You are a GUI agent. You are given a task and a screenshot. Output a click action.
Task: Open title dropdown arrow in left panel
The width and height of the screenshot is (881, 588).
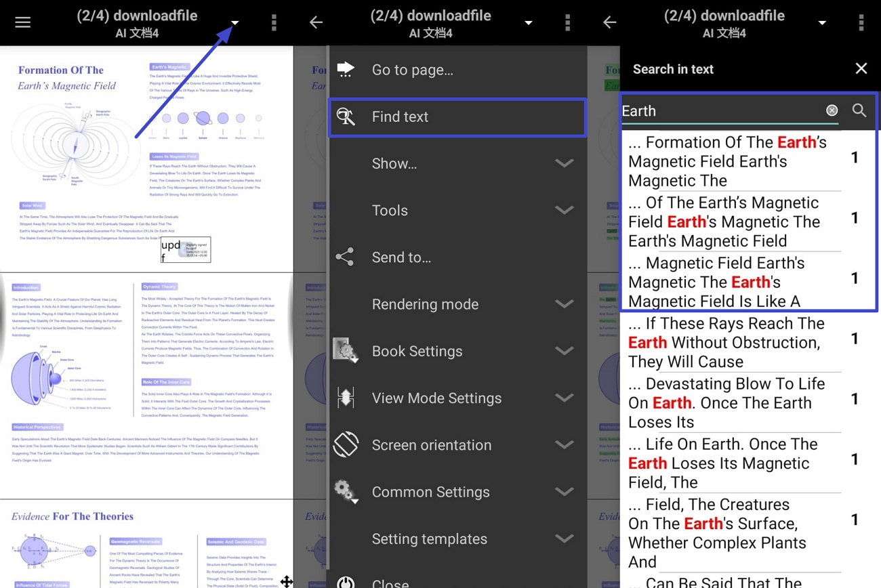(x=234, y=23)
